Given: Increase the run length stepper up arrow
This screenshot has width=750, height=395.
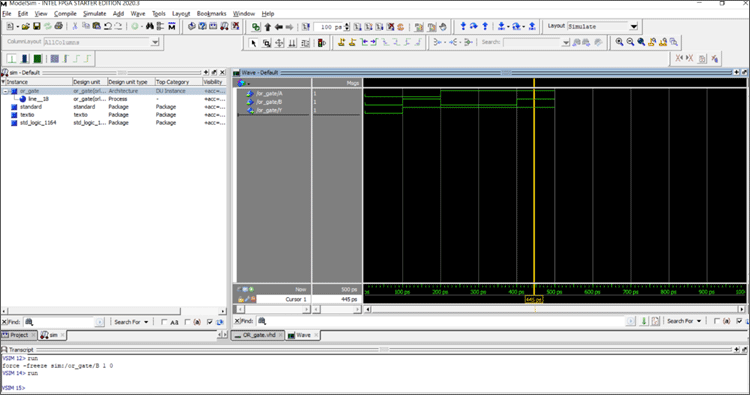Looking at the screenshot, I should pyautogui.click(x=347, y=24).
